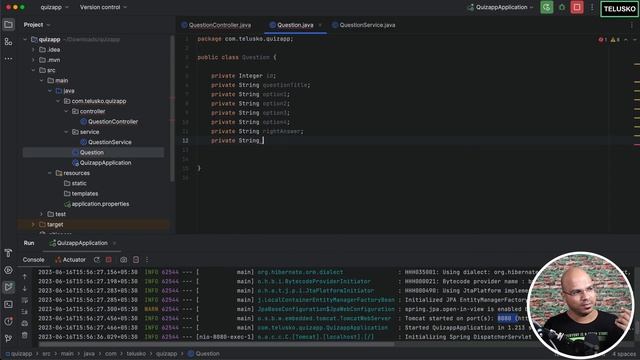Expand the test folder
640x360 pixels.
coord(42,214)
